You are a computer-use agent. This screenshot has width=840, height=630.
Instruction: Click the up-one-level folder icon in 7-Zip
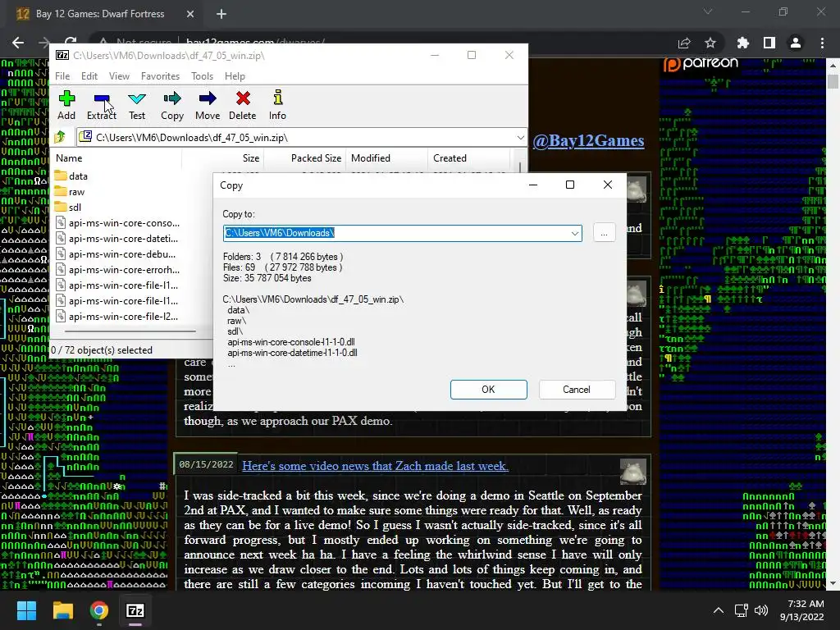click(60, 138)
